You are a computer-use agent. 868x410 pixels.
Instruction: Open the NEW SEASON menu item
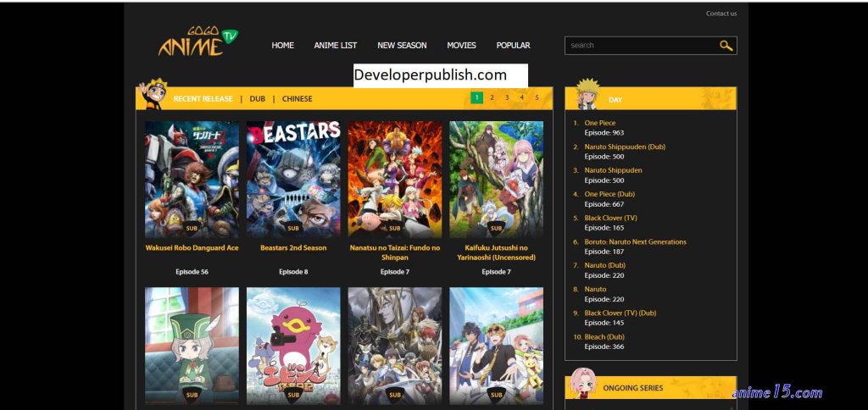point(402,46)
